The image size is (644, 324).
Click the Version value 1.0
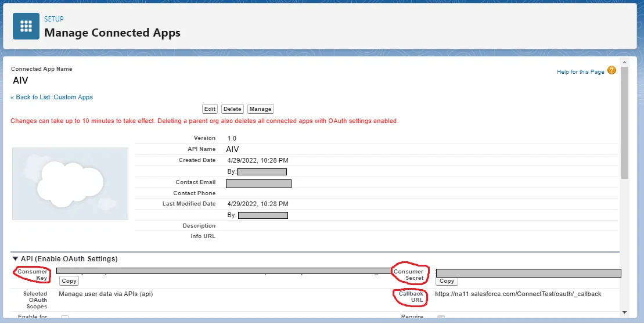232,138
